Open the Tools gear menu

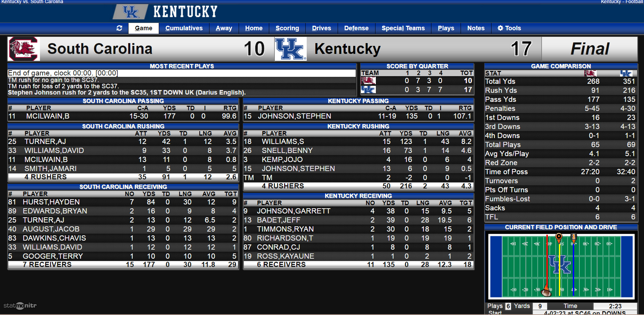point(509,28)
